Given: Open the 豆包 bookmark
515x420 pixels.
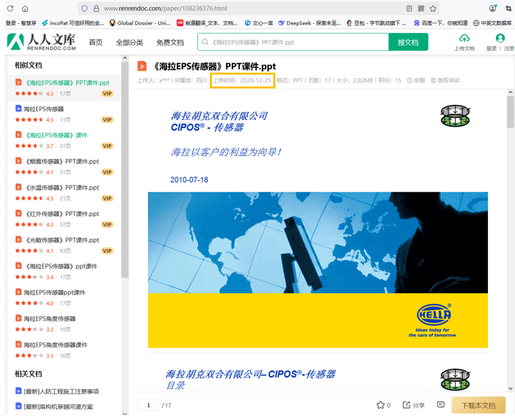Looking at the screenshot, I should point(376,23).
